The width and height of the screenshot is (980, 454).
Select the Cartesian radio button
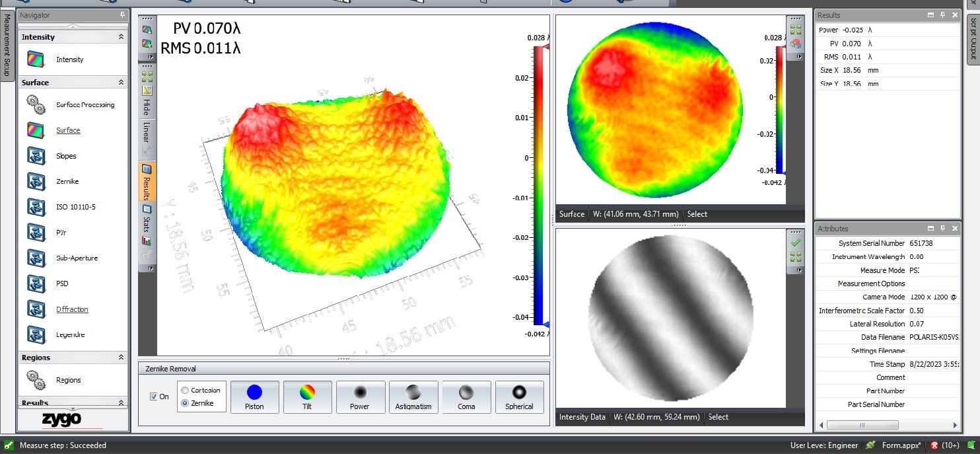pos(185,390)
